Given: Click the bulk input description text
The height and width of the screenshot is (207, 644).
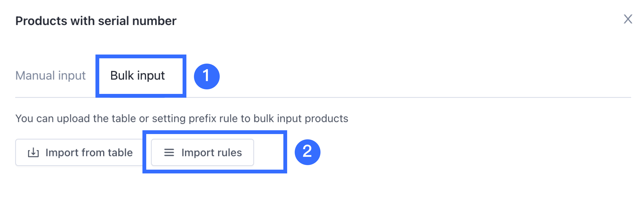Looking at the screenshot, I should (x=182, y=118).
